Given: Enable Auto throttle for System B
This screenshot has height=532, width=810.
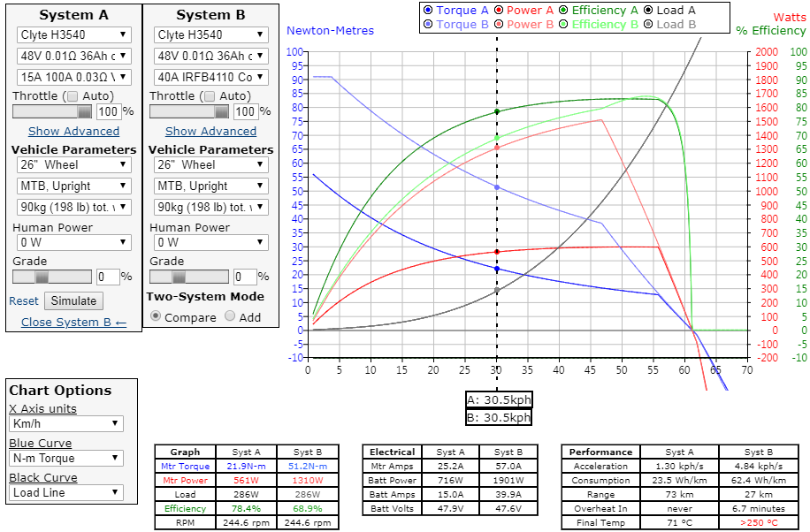Looking at the screenshot, I should point(210,96).
